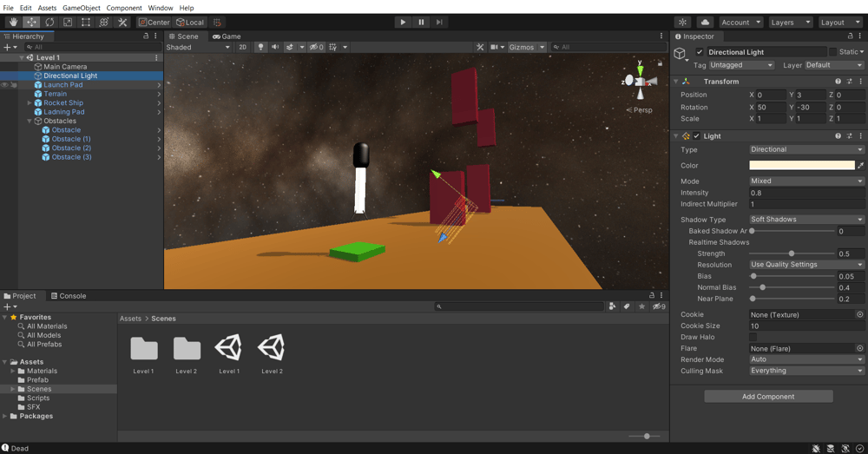Image resolution: width=868 pixels, height=454 pixels.
Task: Toggle grid snapping icon
Action: click(217, 23)
